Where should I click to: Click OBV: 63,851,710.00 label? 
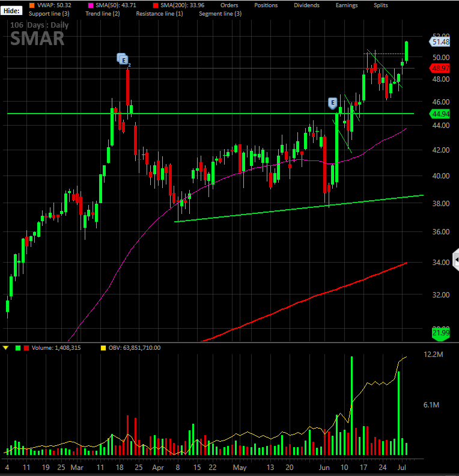click(135, 348)
